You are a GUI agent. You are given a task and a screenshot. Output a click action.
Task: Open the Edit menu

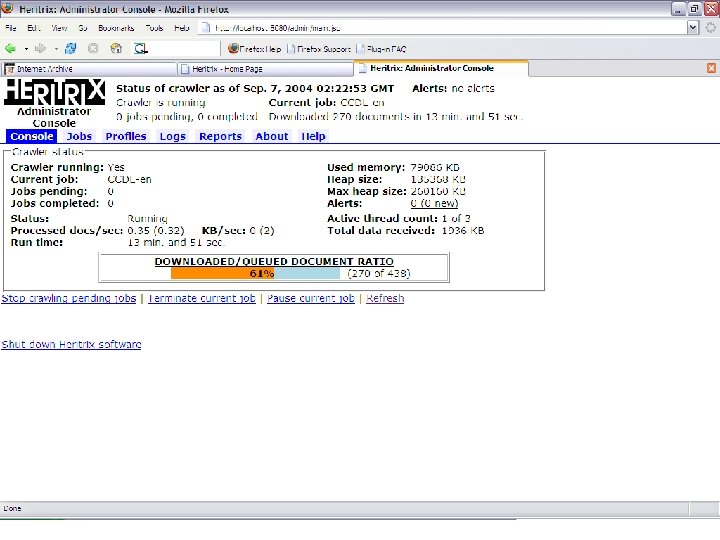pyautogui.click(x=34, y=28)
